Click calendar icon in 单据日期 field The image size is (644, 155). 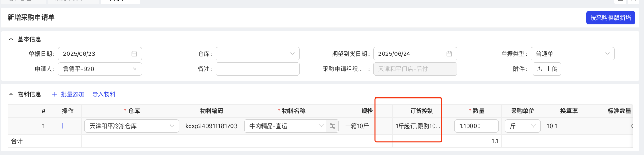click(x=134, y=54)
